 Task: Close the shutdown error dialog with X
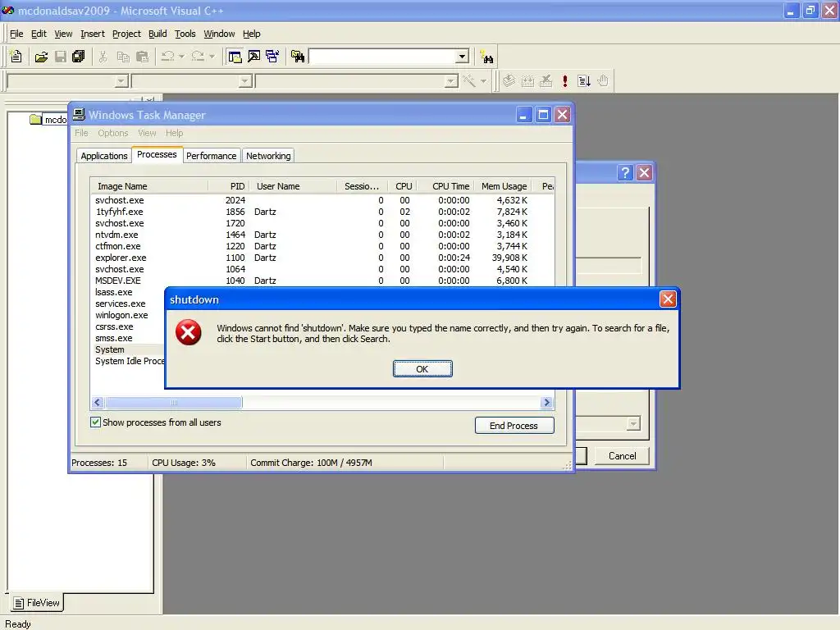click(x=668, y=299)
